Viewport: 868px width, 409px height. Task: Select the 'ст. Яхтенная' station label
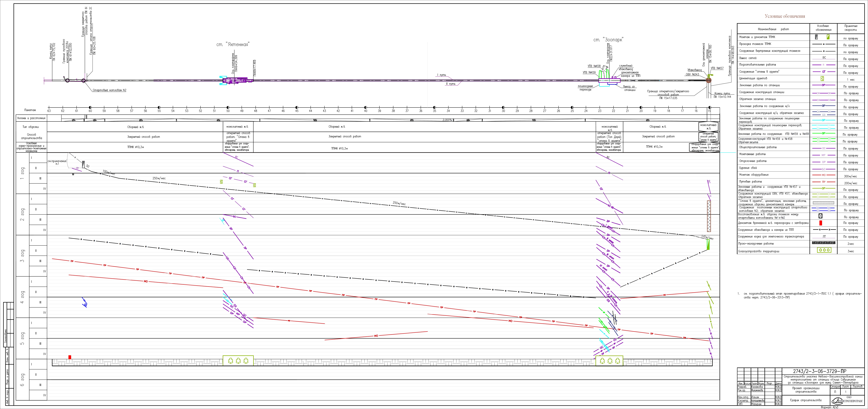pyautogui.click(x=233, y=44)
